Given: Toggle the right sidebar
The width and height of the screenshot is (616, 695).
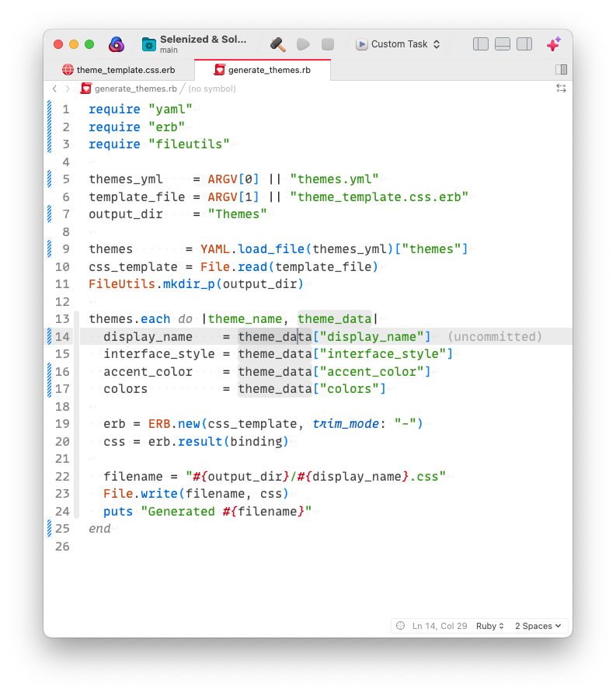Looking at the screenshot, I should tap(524, 44).
